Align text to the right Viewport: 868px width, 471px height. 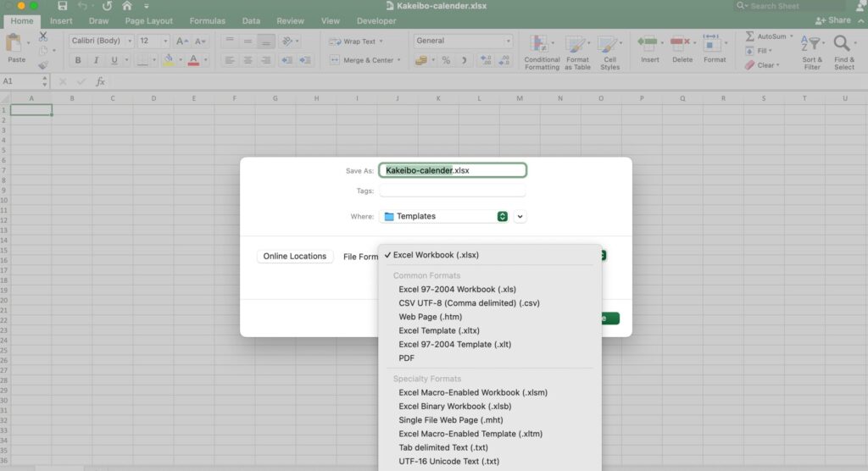click(265, 60)
